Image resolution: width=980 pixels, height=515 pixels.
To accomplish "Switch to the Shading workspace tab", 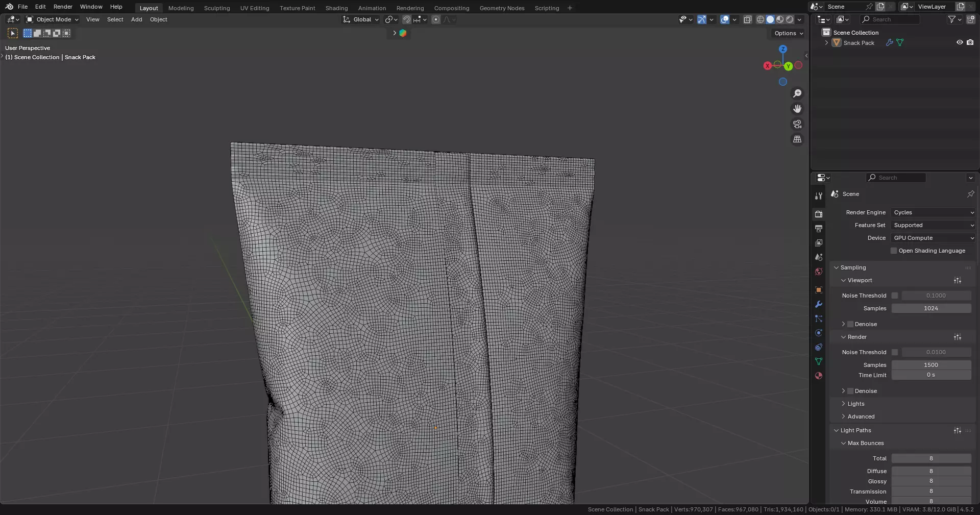I will pos(336,8).
